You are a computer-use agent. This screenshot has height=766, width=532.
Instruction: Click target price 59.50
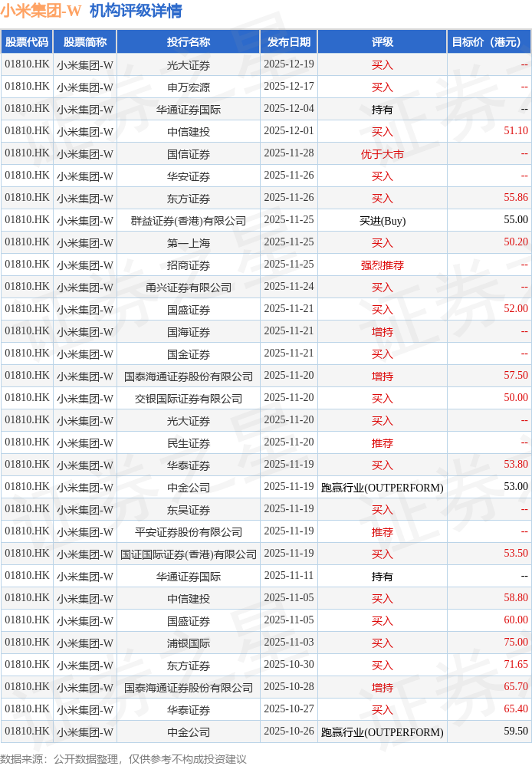[516, 731]
